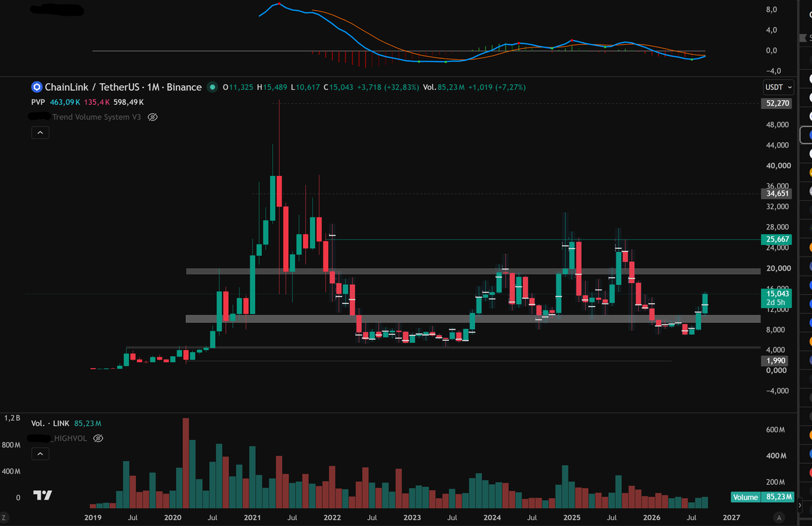Viewport: 812px width, 526px height.
Task: Select the Trend Volume System V3 legend name
Action: click(97, 117)
